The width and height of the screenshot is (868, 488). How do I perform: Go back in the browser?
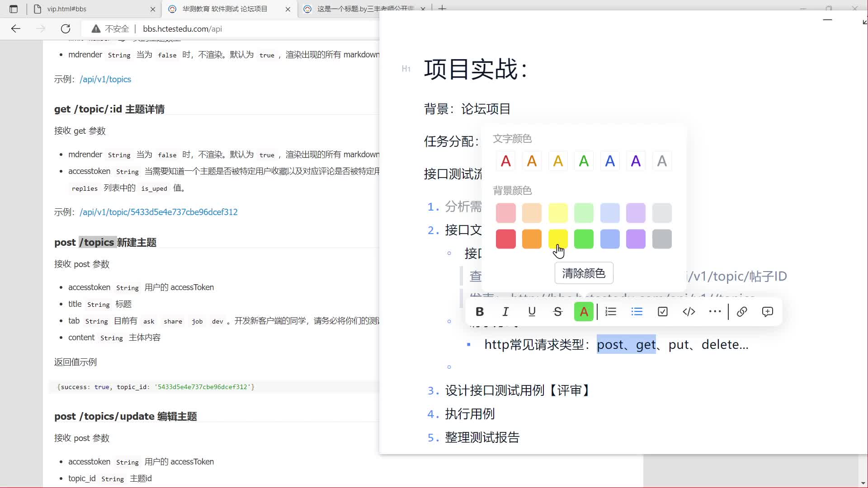(16, 29)
